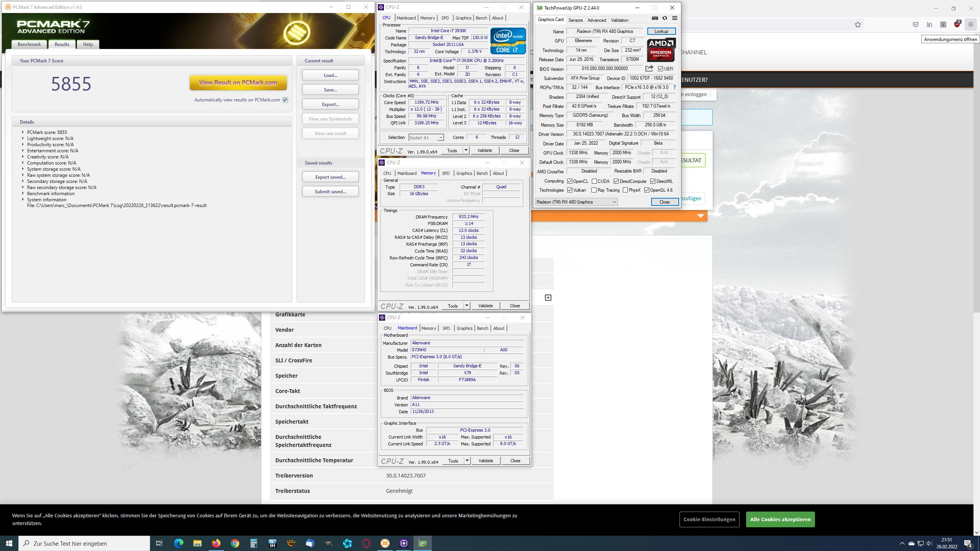This screenshot has height=551, width=980.
Task: Open the notification center icon
Action: coord(968,543)
